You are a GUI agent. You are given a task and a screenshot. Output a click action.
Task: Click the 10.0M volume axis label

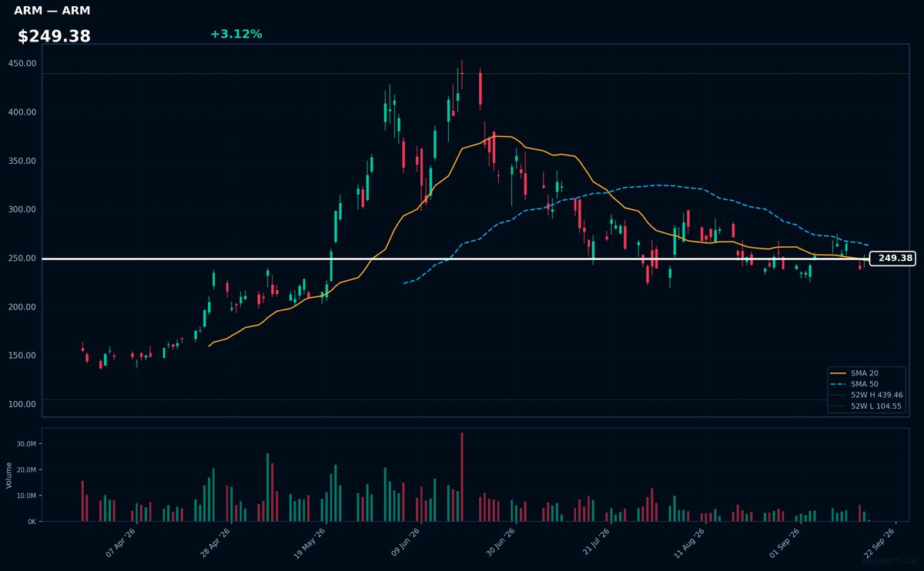(26, 496)
